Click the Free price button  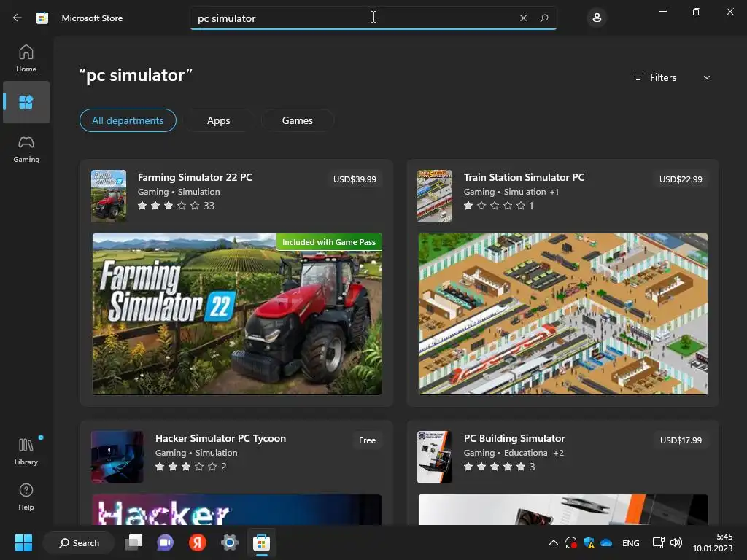pos(367,440)
